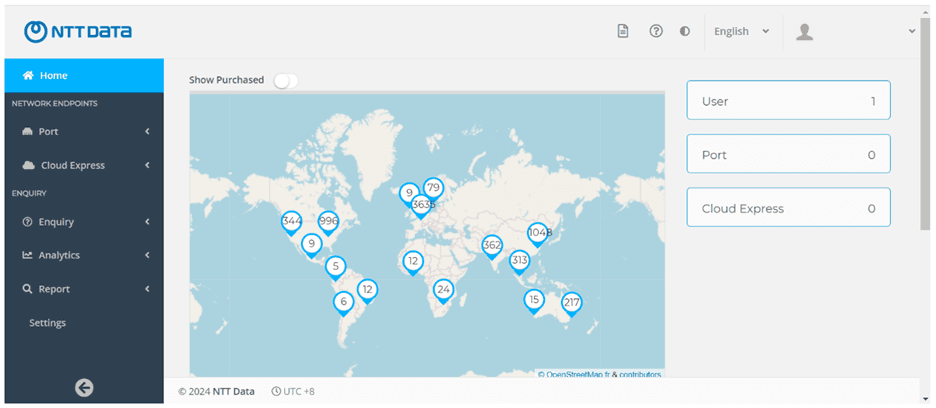This screenshot has height=408, width=936.
Task: Click the map marker labeled 6
Action: point(343,305)
